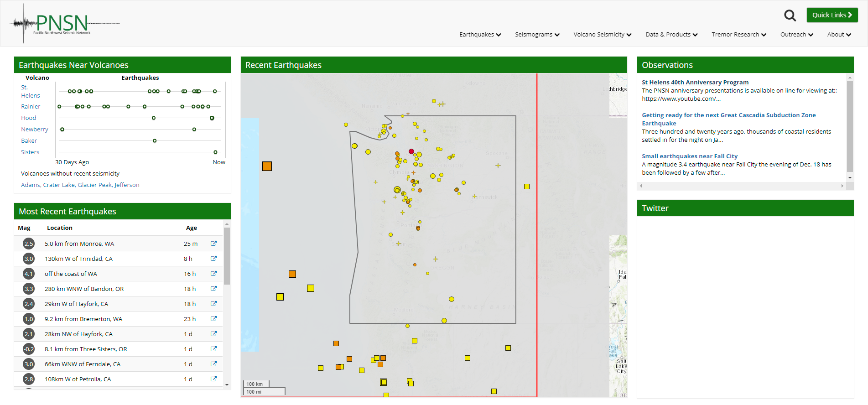Open the Tremor Research menu

[x=738, y=35]
